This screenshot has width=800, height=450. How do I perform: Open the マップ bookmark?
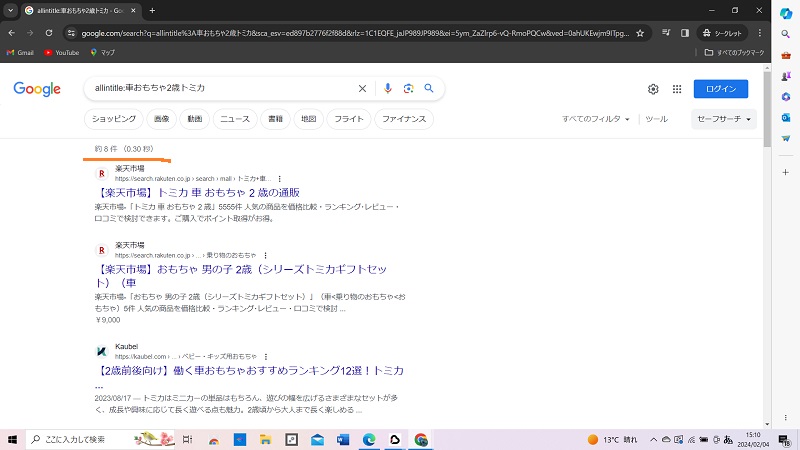click(103, 53)
